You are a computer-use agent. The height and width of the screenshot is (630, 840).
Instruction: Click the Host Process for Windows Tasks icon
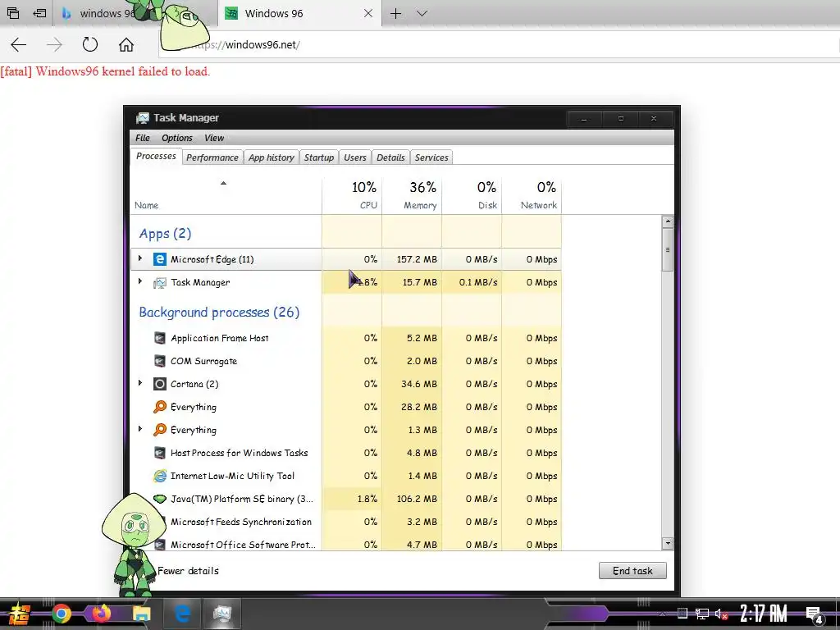[160, 453]
